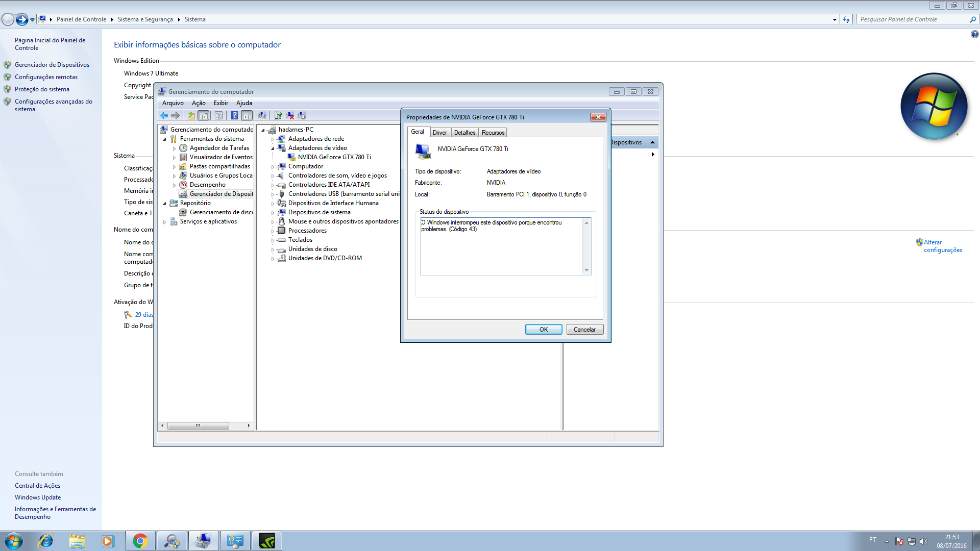
Task: Click OK in the NVIDIA properties dialog
Action: click(x=544, y=330)
